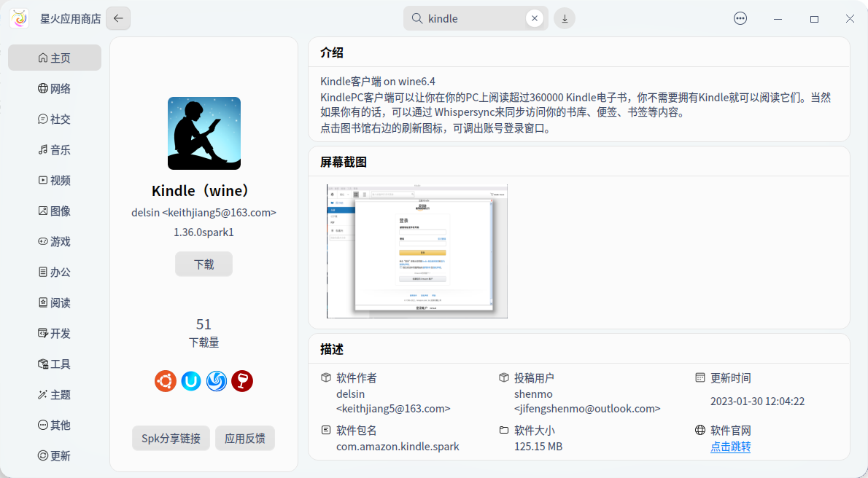Open the 网络 network category
868x478 pixels.
click(x=55, y=88)
